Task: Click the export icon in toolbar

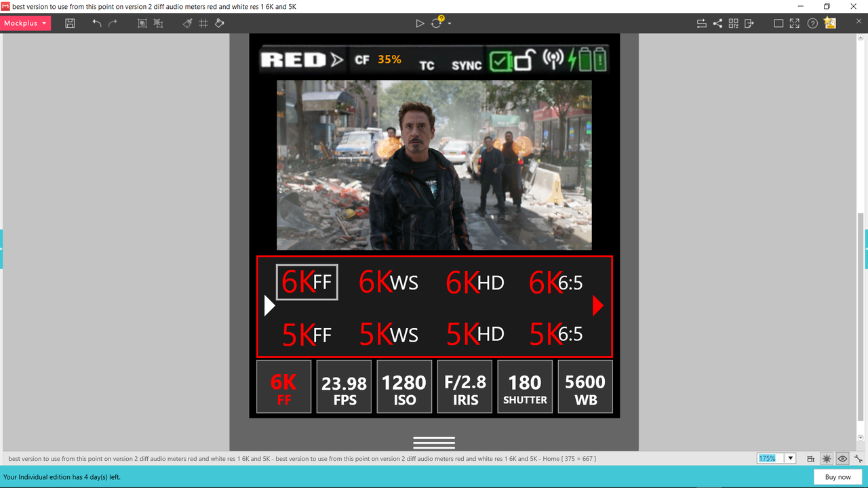Action: [x=749, y=23]
